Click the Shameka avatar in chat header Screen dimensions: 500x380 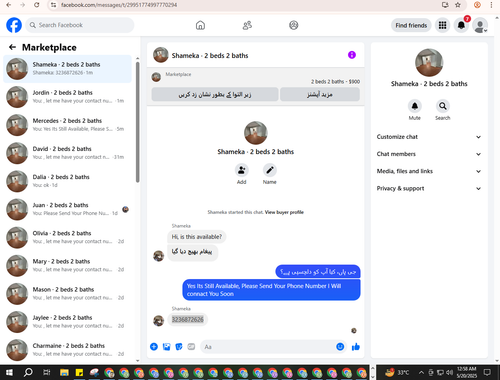[161, 55]
